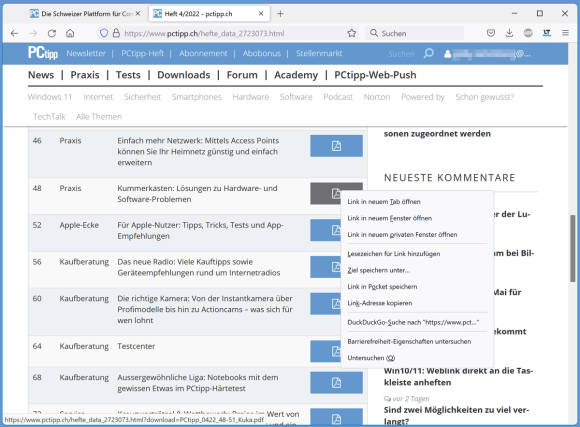Go back with the browser back arrow

14,33
